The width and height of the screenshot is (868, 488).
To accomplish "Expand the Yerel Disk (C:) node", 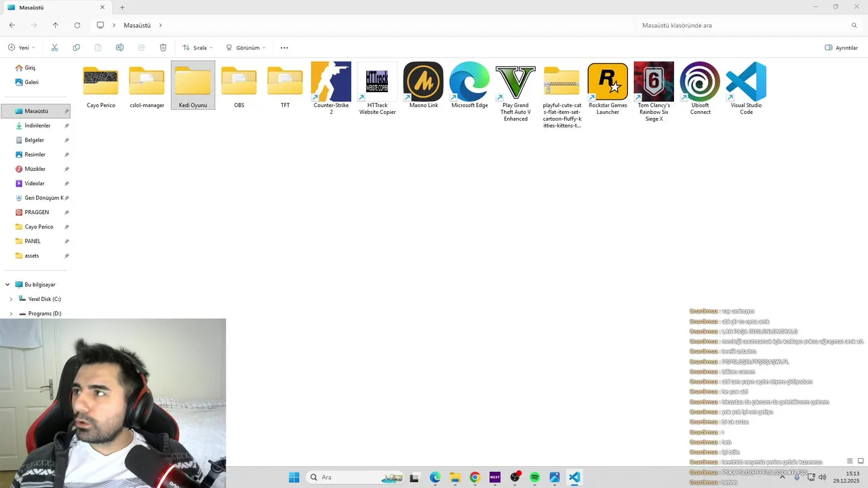I will click(x=11, y=299).
